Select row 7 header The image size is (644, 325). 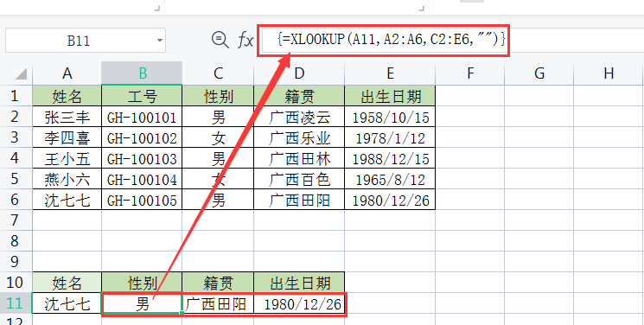point(16,220)
